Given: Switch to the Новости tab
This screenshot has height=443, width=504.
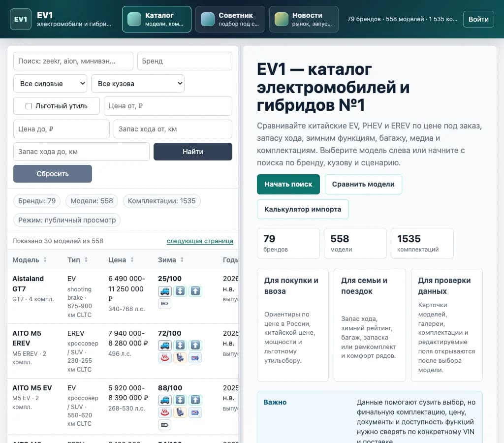Looking at the screenshot, I should 304,19.
